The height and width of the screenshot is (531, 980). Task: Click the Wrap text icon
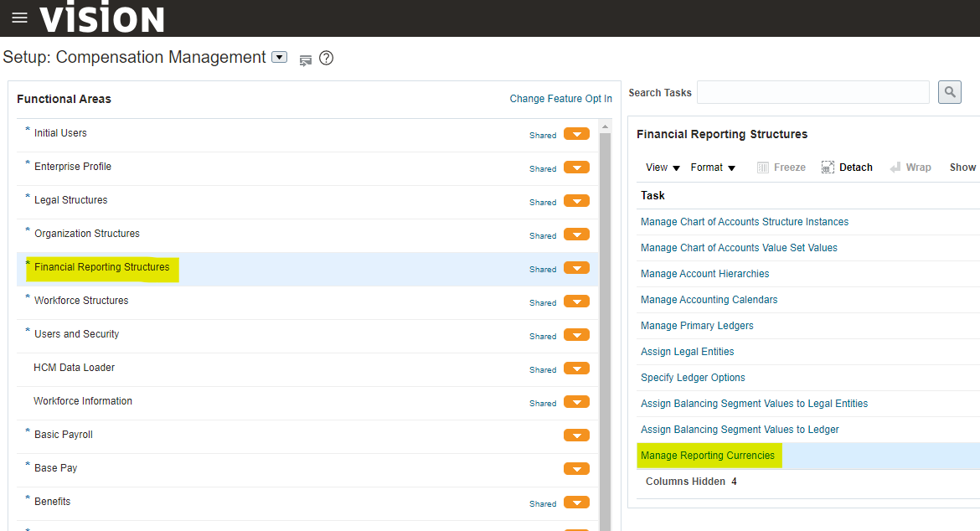(x=895, y=168)
